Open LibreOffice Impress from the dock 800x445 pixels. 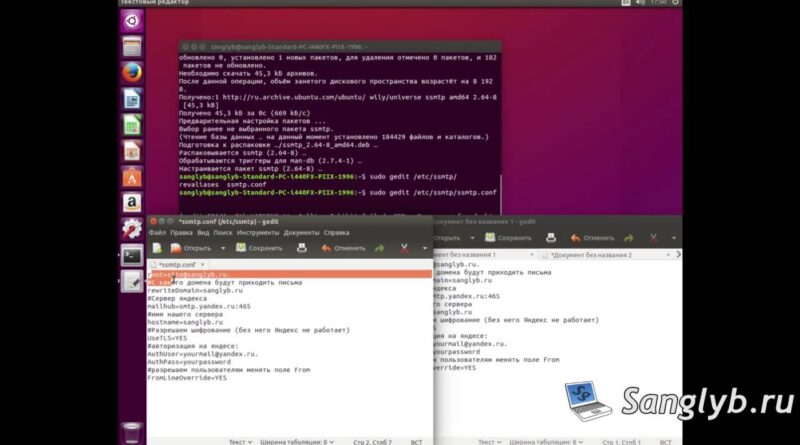tap(132, 151)
